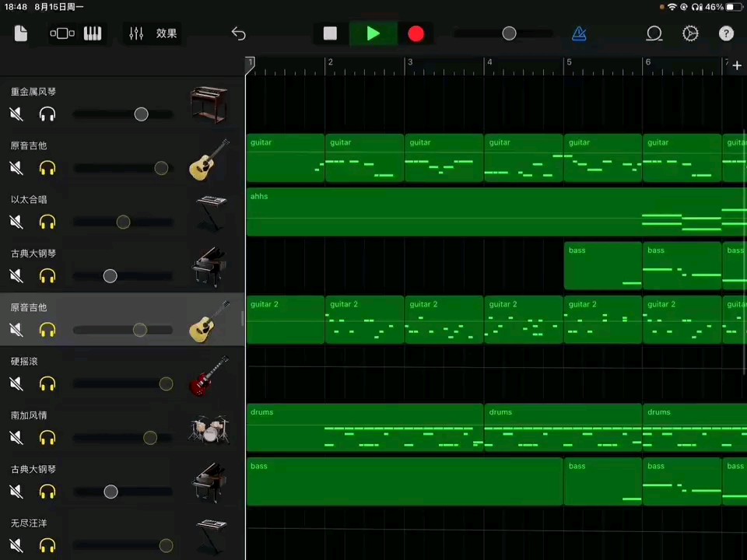
Task: Tap the 18:48 clock in status bar
Action: [x=16, y=7]
